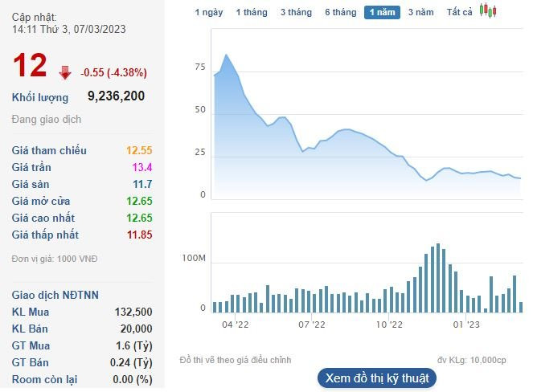
Task: Switch chart to 1 tháng range
Action: [x=252, y=13]
